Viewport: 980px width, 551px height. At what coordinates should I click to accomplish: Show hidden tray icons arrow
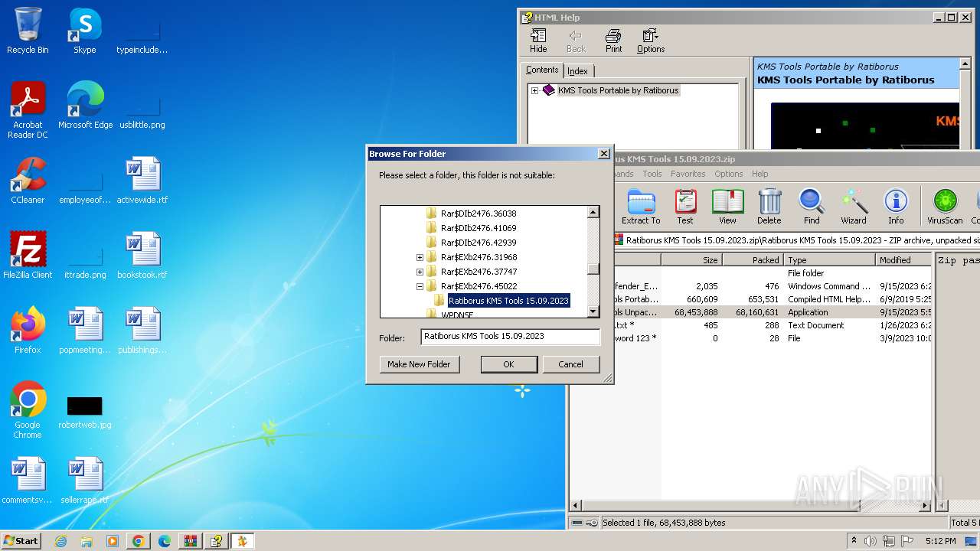click(854, 541)
